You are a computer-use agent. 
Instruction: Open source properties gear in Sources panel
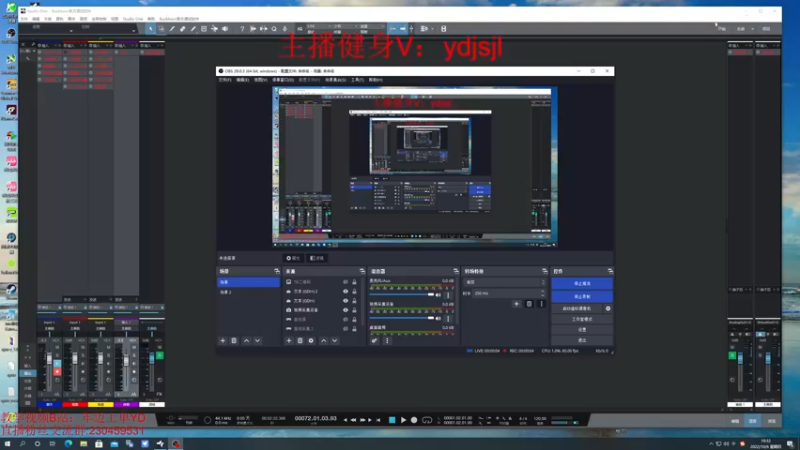pyautogui.click(x=311, y=340)
